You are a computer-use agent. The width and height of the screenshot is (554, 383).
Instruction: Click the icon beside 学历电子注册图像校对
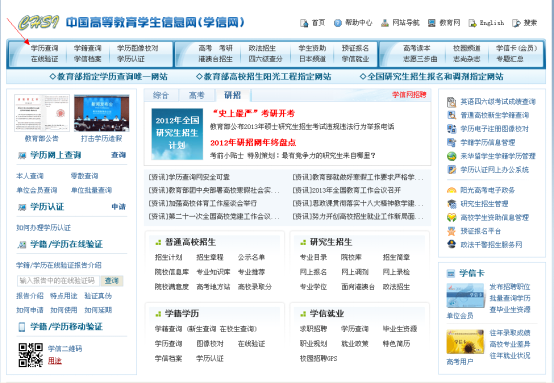[452, 129]
